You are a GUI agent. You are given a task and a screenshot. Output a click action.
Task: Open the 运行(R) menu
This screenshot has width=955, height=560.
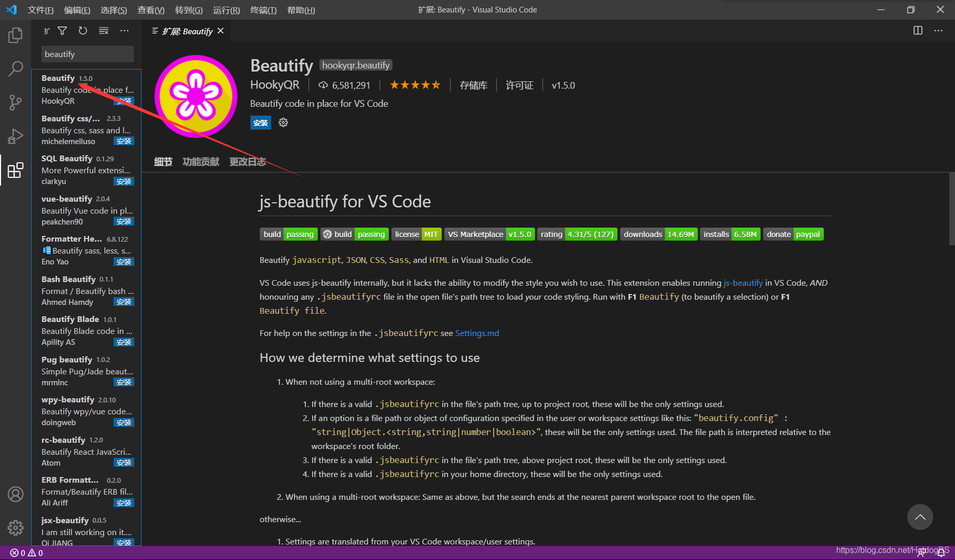click(x=227, y=10)
